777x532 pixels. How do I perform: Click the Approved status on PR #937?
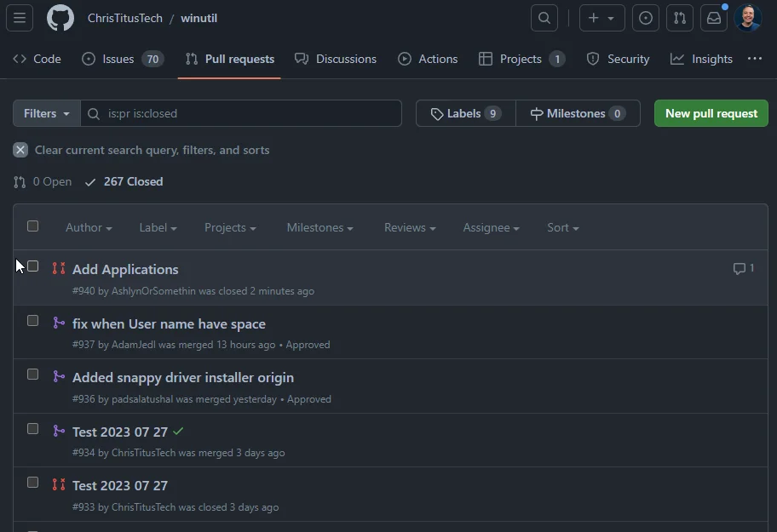(x=308, y=345)
